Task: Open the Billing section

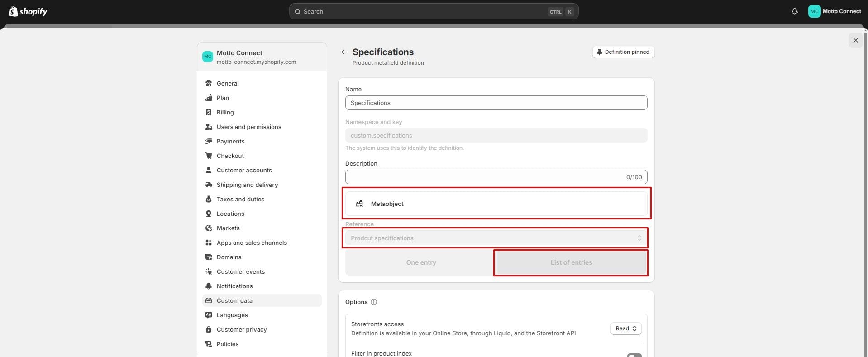Action: pos(262,112)
